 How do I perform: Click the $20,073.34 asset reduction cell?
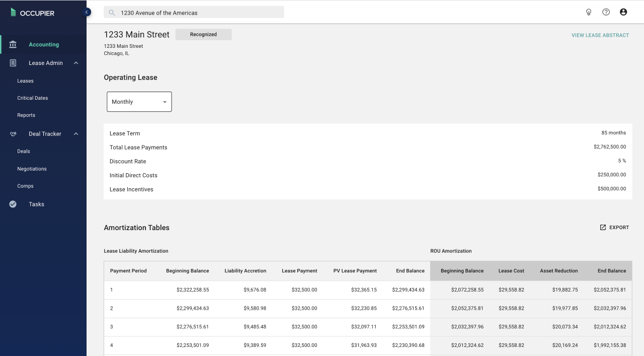point(565,327)
